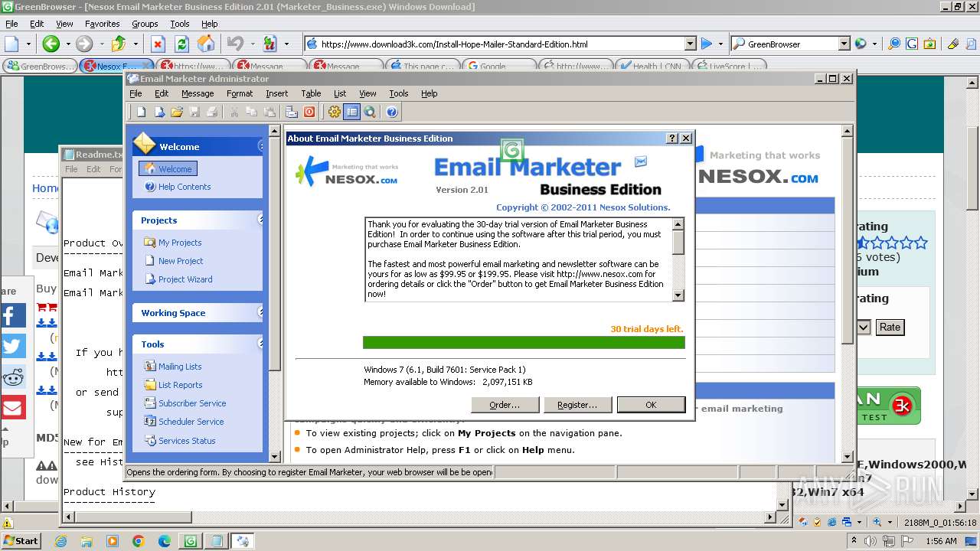Viewport: 980px width, 551px height.
Task: Open the Back button history dropdown arrow
Action: [x=67, y=44]
